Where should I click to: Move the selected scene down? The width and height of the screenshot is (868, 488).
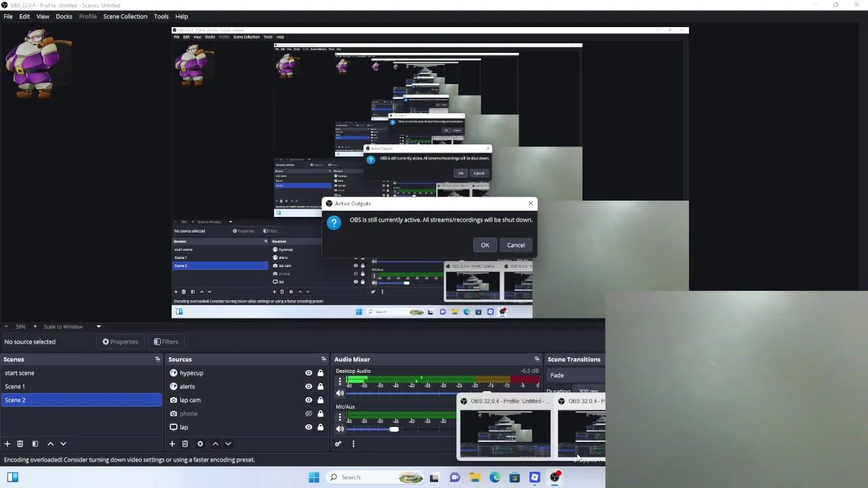tap(63, 444)
